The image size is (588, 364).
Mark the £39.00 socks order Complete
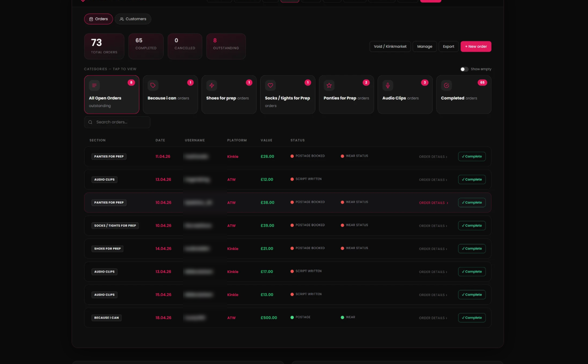tap(472, 226)
